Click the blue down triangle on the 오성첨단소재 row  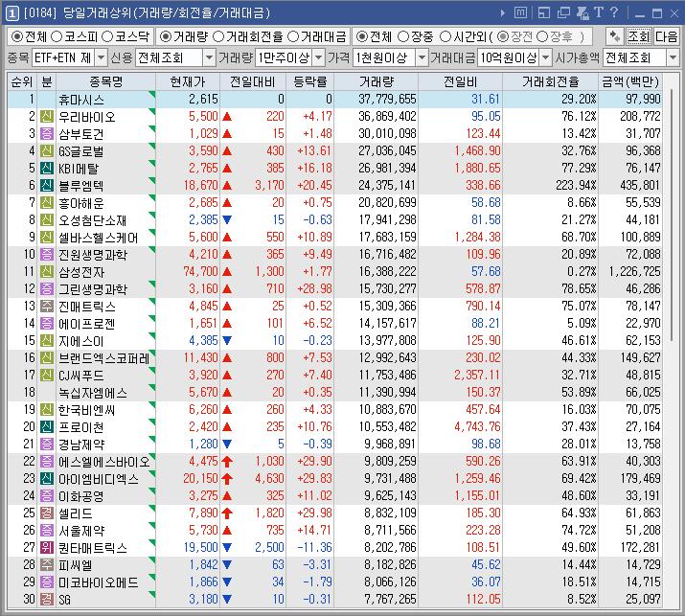[x=227, y=219]
